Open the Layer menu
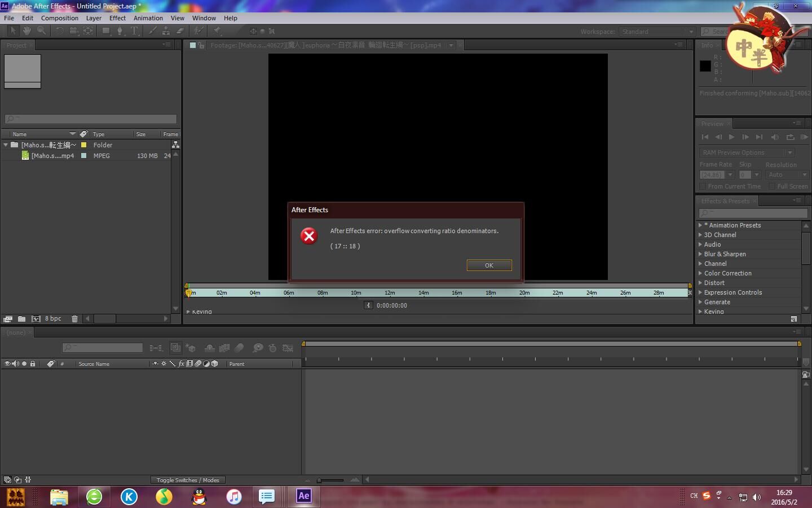 point(94,18)
